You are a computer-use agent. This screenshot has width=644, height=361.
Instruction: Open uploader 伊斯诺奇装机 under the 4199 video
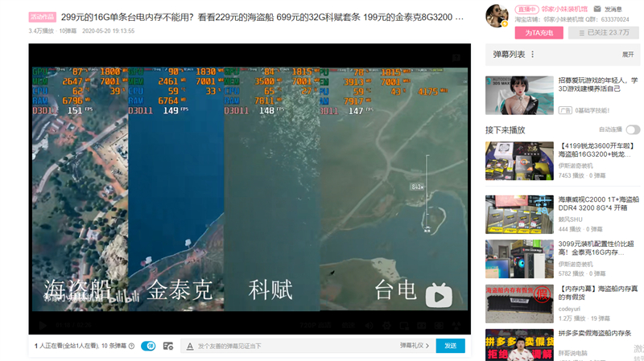click(576, 166)
